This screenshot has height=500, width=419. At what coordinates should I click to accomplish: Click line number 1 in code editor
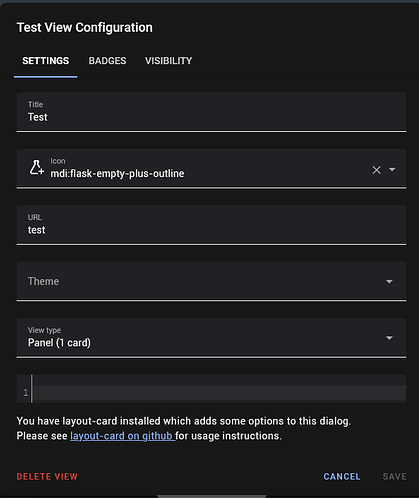(26, 393)
